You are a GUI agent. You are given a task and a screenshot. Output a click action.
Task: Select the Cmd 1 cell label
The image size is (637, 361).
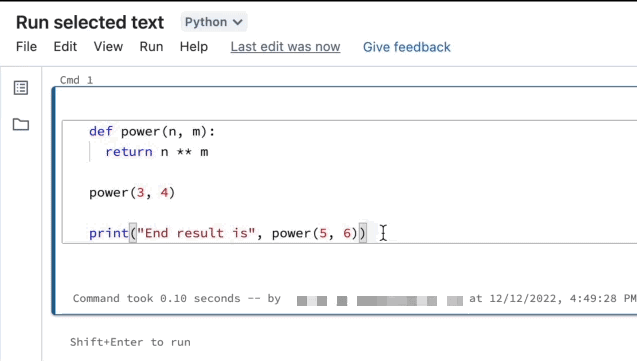pos(76,80)
